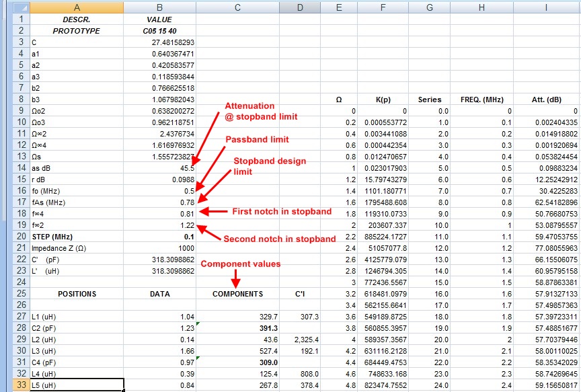Click value 0.420583577 for a2
Image resolution: width=581 pixels, height=392 pixels.
point(159,66)
